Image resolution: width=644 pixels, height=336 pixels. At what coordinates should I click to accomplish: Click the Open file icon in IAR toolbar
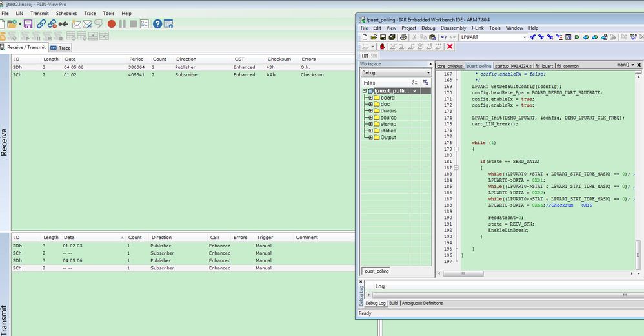coord(374,37)
